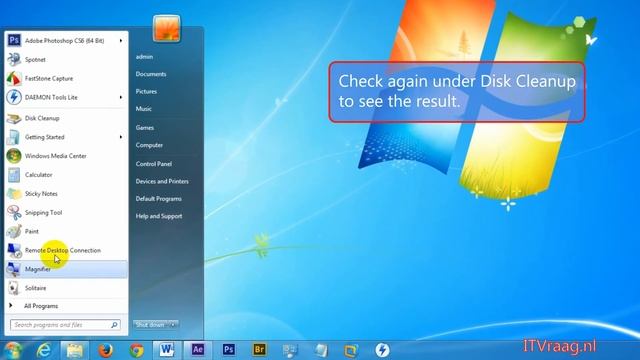Expand DAEMON Tools Lite jump list arrow
Screen dimensions: 640x360
tap(121, 97)
